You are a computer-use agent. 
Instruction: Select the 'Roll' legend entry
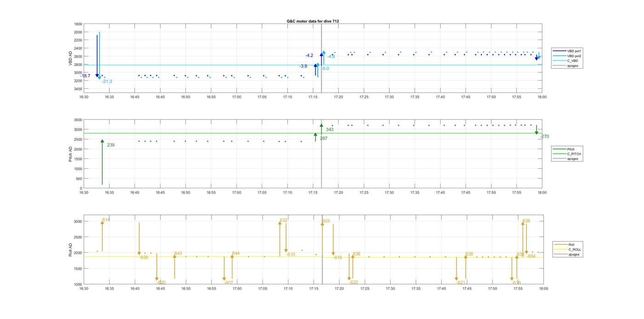coord(568,244)
